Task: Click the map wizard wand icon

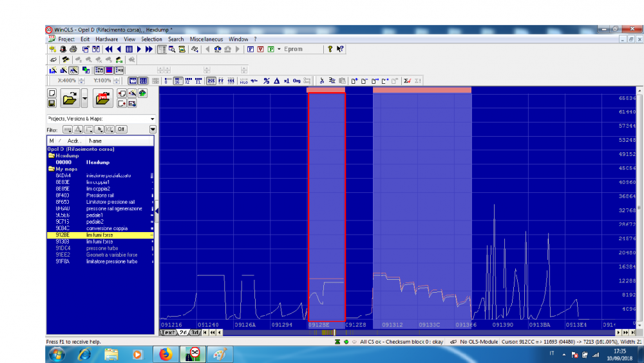Action: (x=132, y=93)
